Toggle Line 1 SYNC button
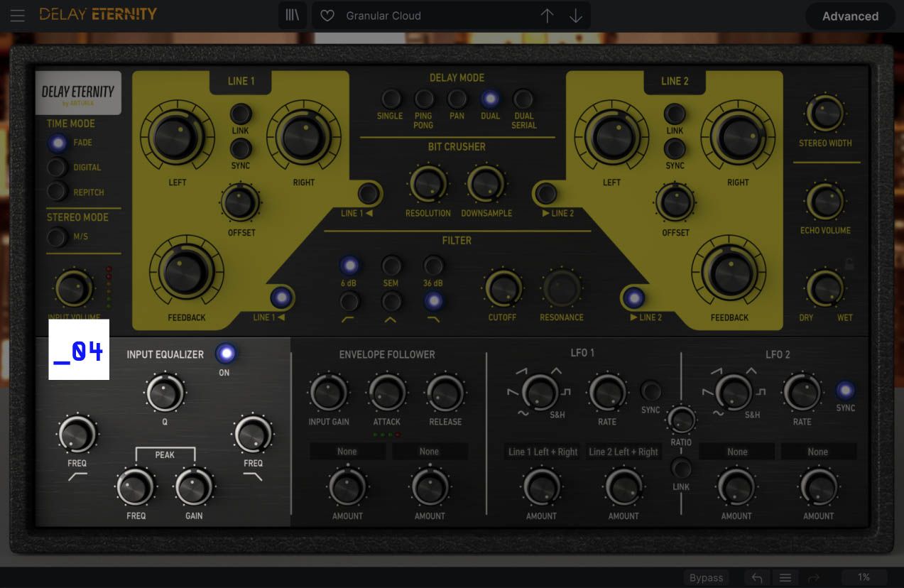Image resolution: width=904 pixels, height=588 pixels. [241, 148]
